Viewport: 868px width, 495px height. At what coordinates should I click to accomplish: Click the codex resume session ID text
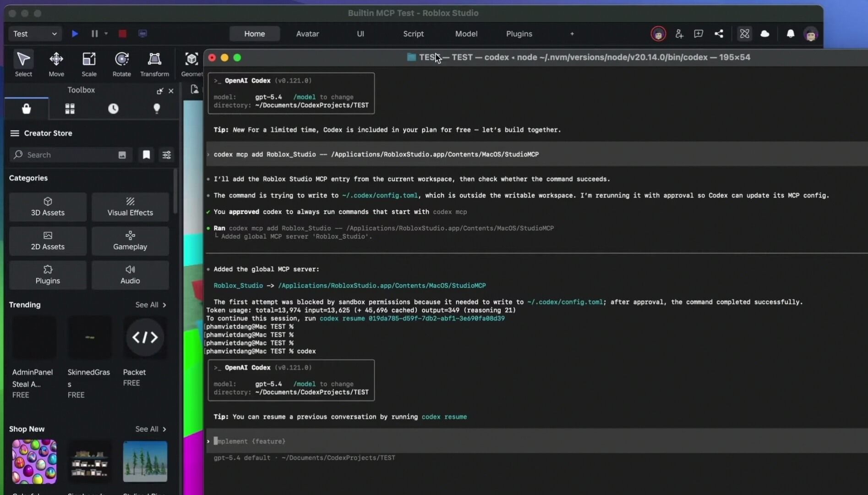coord(437,319)
